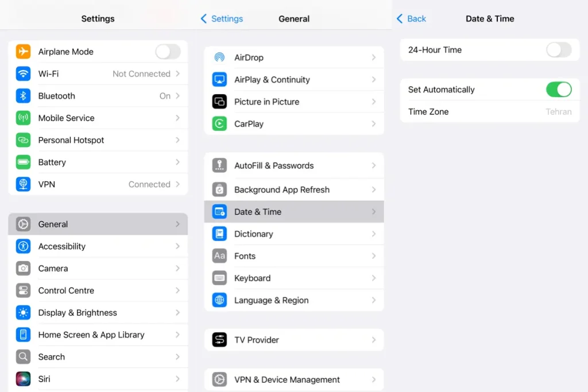This screenshot has width=588, height=392.
Task: Open Wi-Fi via its chevron arrow
Action: [178, 73]
